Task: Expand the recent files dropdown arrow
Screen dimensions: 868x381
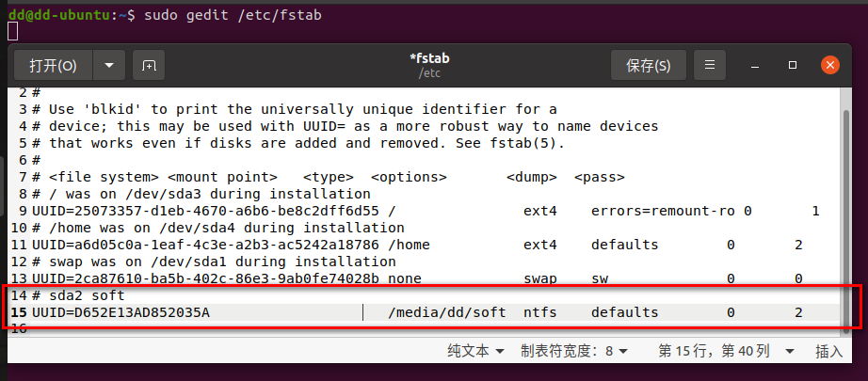Action: point(110,66)
